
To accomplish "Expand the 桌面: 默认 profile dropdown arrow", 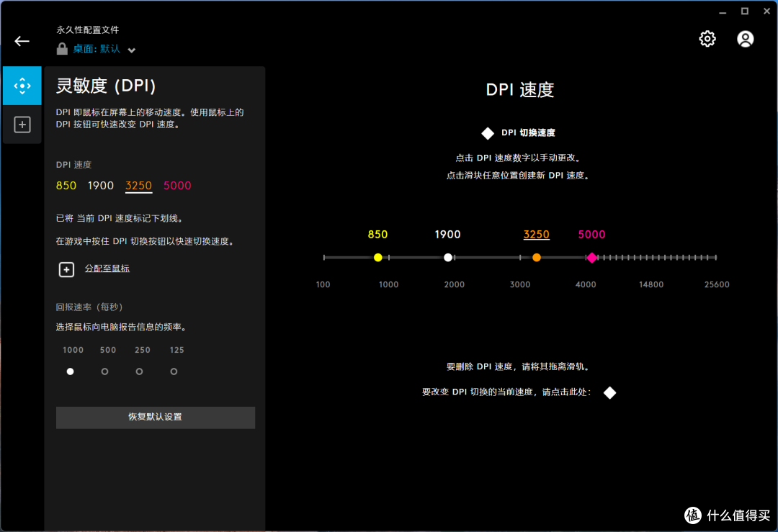I will (x=132, y=50).
